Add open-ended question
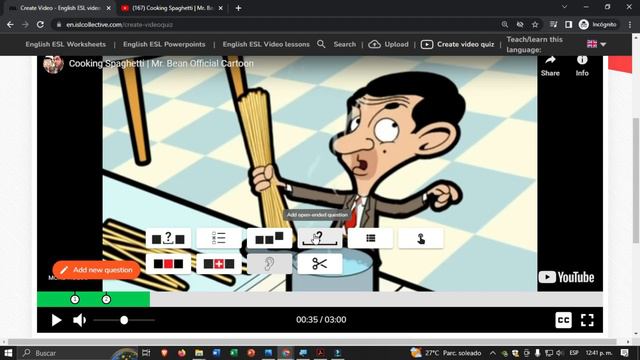640x360 pixels. [320, 238]
